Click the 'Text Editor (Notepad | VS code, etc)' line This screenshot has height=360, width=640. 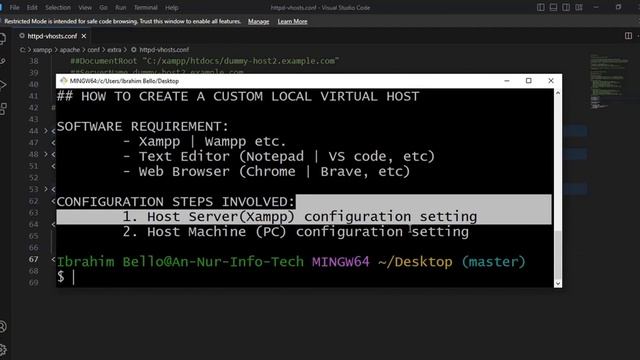pos(279,156)
